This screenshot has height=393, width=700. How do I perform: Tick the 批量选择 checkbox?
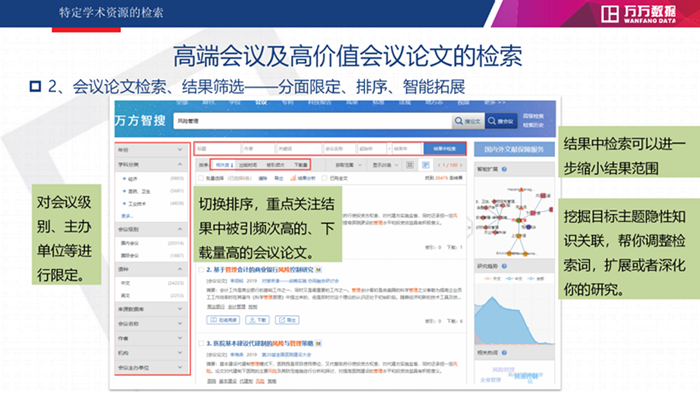(x=201, y=178)
